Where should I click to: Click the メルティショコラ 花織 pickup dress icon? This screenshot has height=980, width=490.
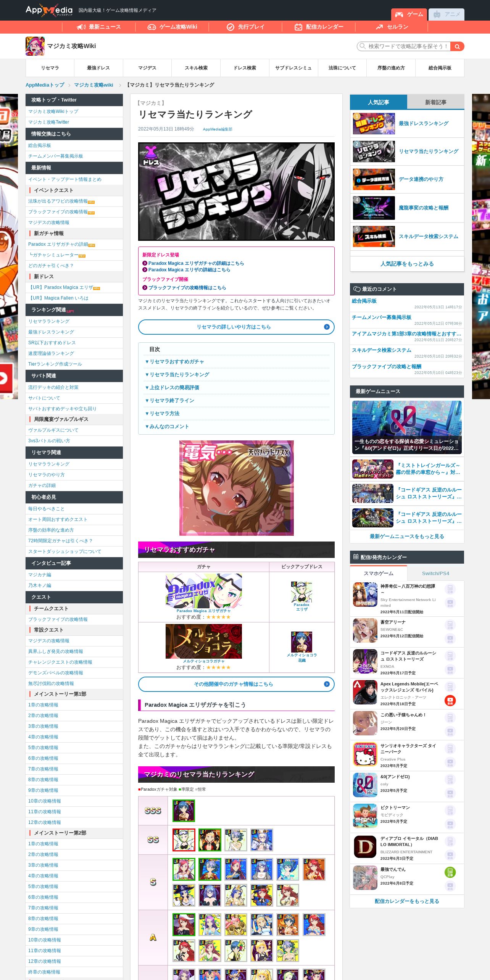[x=301, y=642]
